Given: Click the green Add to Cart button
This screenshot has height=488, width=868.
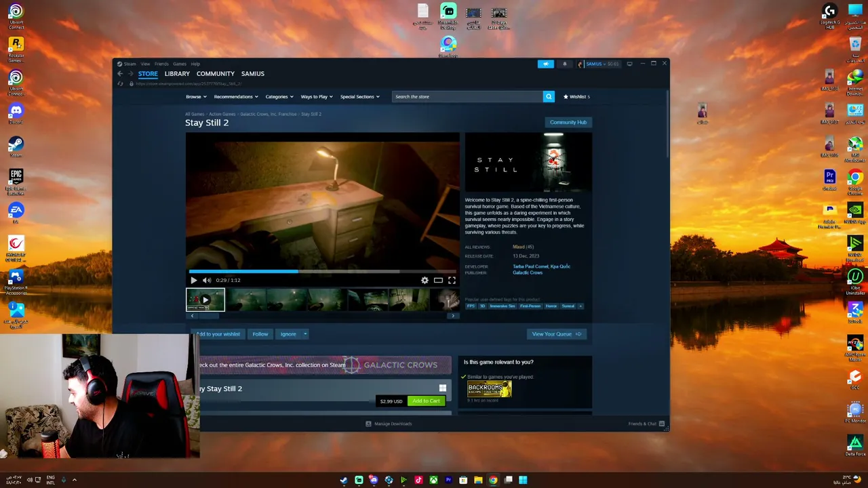Looking at the screenshot, I should coord(426,401).
